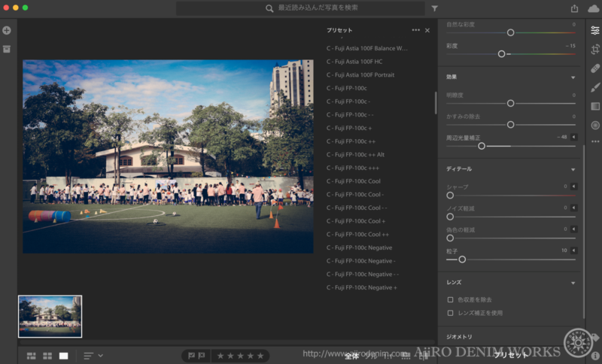Click the filter funnel icon
Viewport: 602px width, 364px height.
[435, 8]
